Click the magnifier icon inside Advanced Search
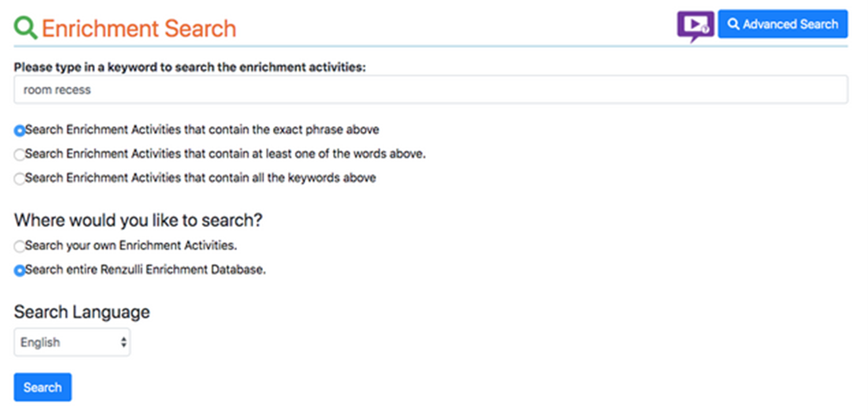The height and width of the screenshot is (416, 868). point(733,24)
